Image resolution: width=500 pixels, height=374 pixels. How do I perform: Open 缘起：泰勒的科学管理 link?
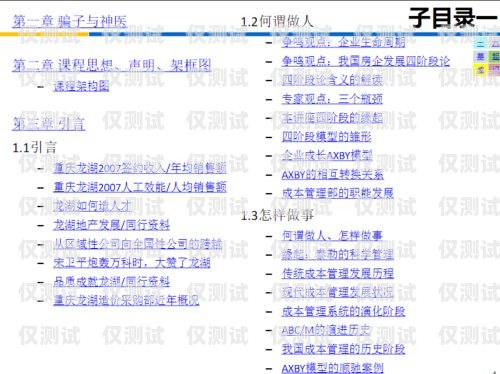tap(337, 255)
